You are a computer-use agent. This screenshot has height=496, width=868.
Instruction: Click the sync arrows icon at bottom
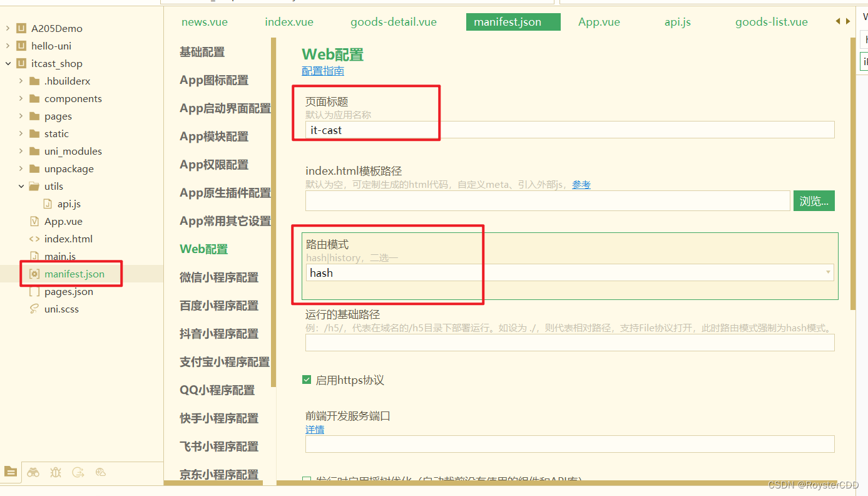point(78,472)
